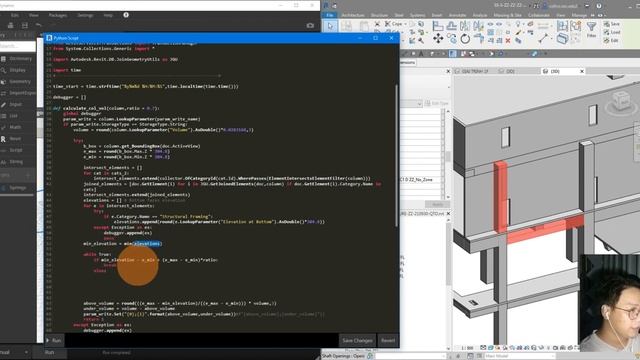The width and height of the screenshot is (640, 360).
Task: Click the red Delete X icon in Revit ribbon
Action: point(508,40)
